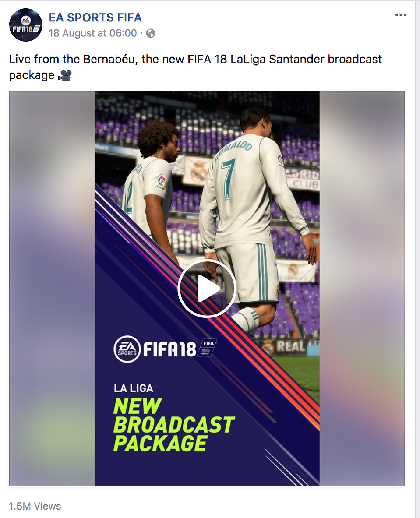Open the EA SPORTS FIFA page name link
420x518 pixels.
click(x=95, y=18)
